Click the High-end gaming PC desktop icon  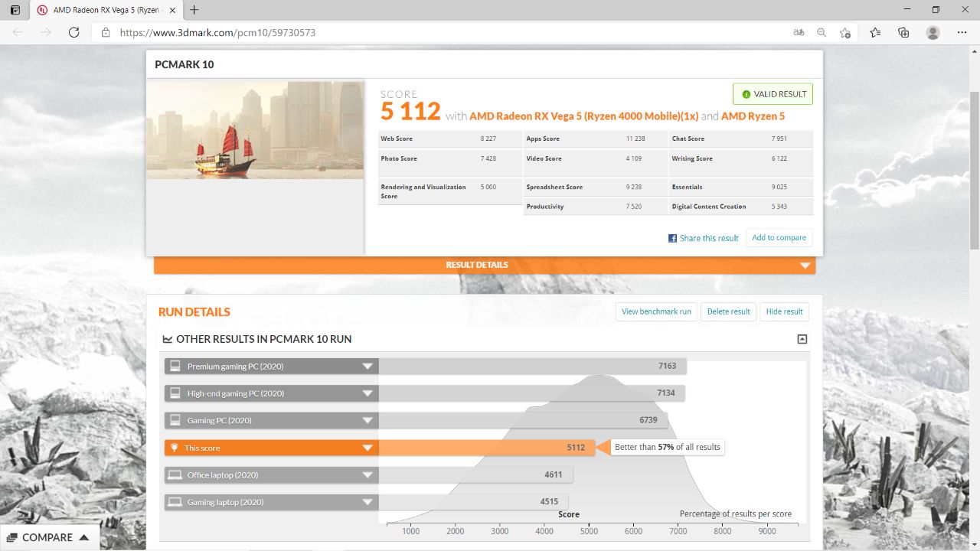pyautogui.click(x=175, y=393)
